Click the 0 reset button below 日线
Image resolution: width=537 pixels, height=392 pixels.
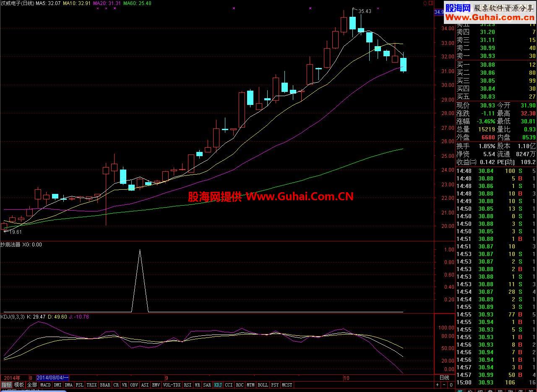coord(451,384)
